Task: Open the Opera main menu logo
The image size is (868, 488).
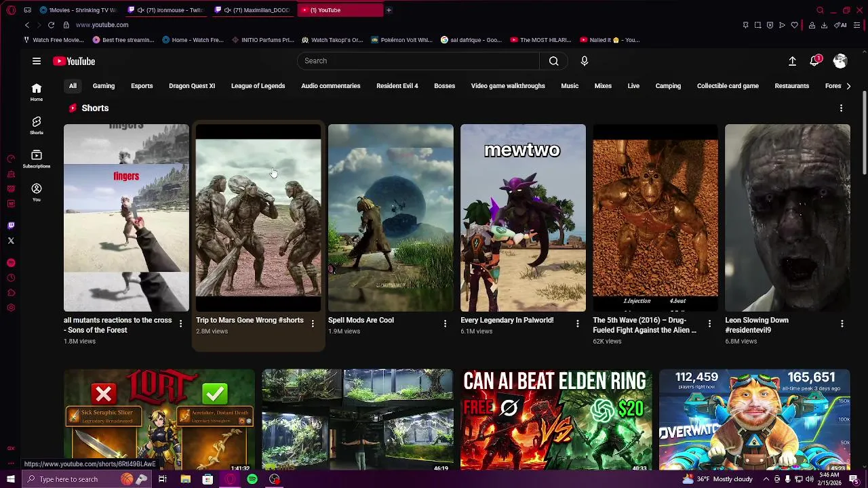Action: tap(11, 10)
